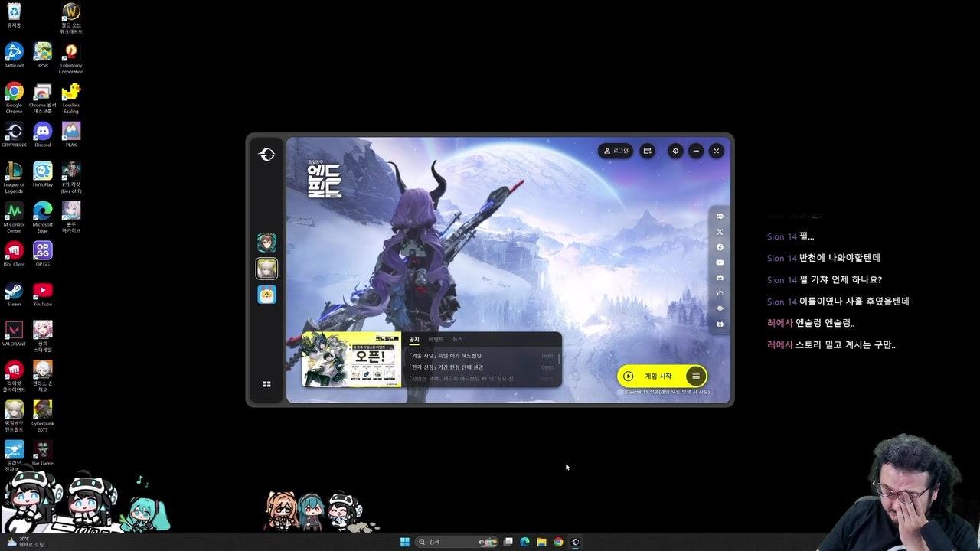Viewport: 980px width, 551px height.
Task: Select the Google Chrome desktop icon
Action: click(14, 97)
